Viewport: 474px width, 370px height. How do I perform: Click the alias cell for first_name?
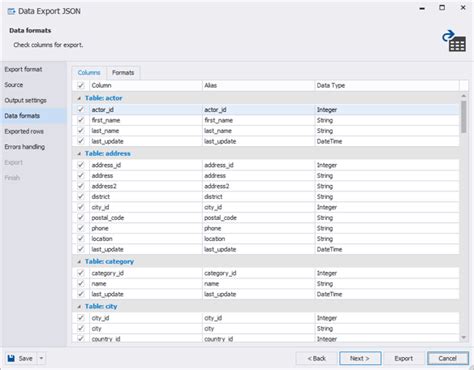pyautogui.click(x=258, y=120)
